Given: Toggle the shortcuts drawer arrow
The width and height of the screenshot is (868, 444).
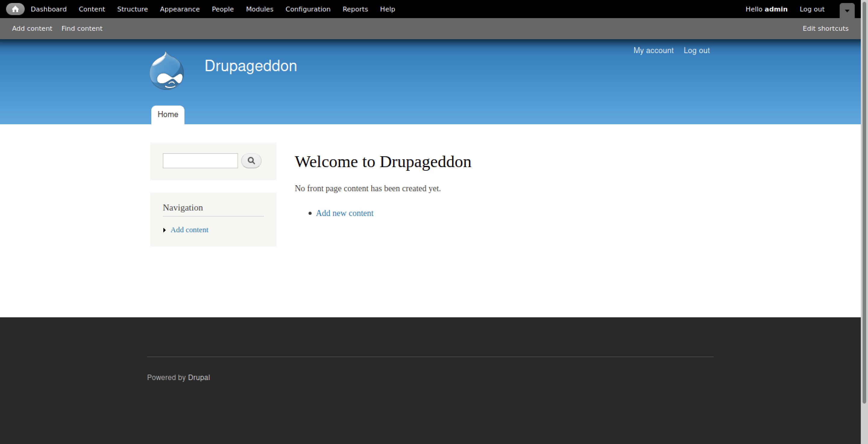Looking at the screenshot, I should (x=847, y=11).
